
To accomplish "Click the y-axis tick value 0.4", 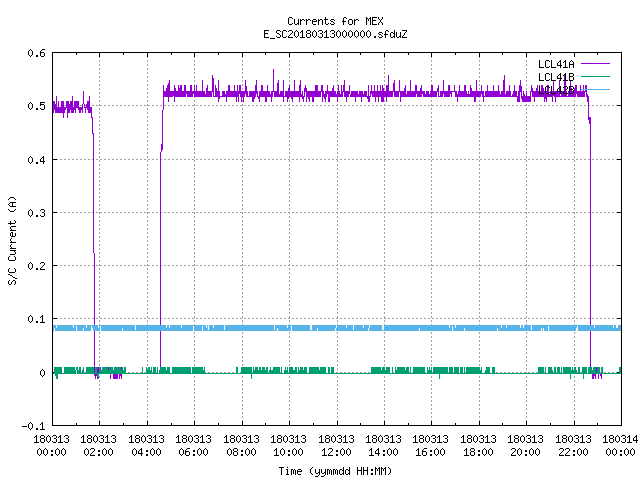I will pyautogui.click(x=36, y=160).
